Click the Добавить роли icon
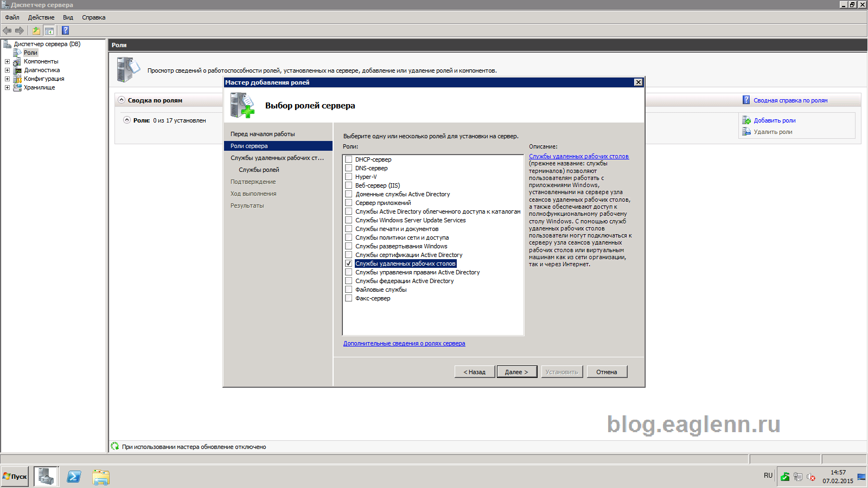 tap(746, 120)
